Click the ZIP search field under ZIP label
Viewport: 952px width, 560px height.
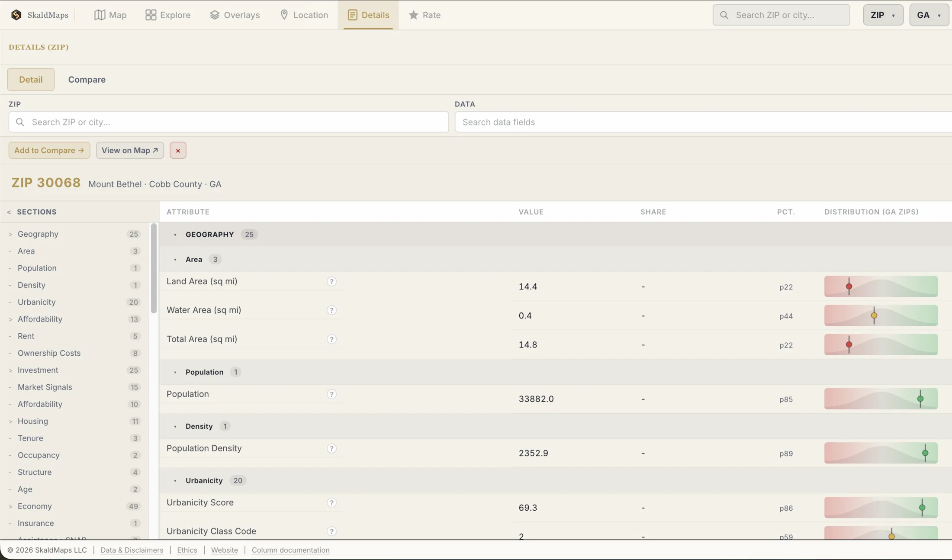[x=228, y=122]
